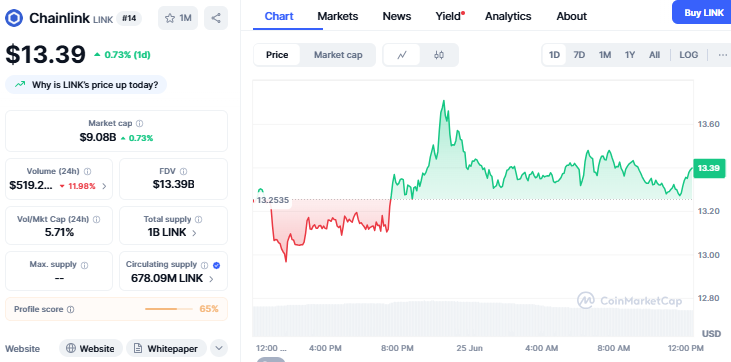
Task: Select the Market cap toggle option
Action: click(x=338, y=55)
